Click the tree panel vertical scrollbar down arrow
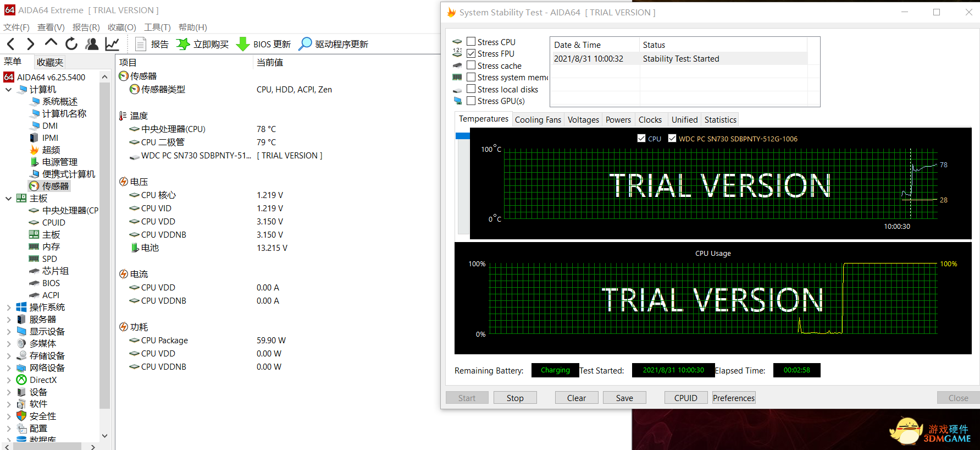This screenshot has height=450, width=980. click(104, 436)
